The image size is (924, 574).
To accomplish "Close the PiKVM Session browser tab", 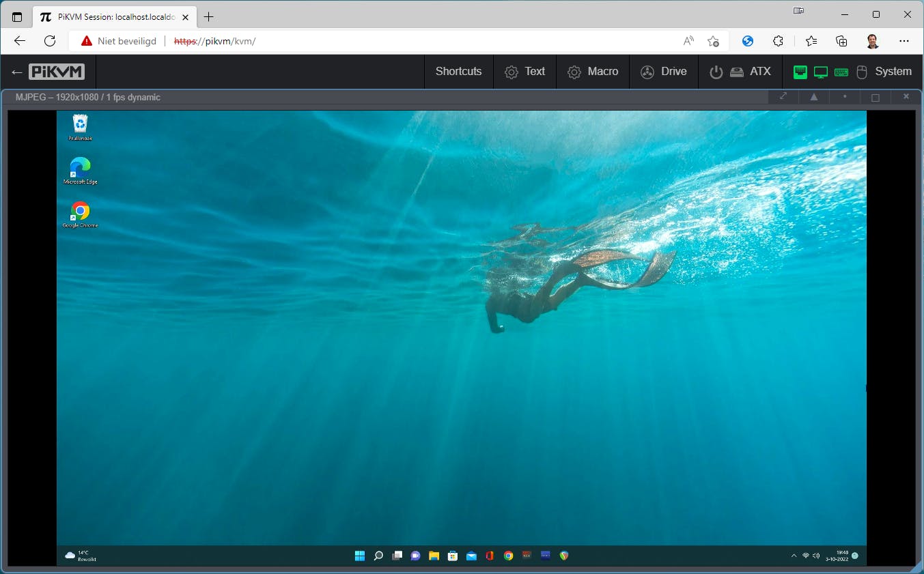I will click(x=186, y=16).
